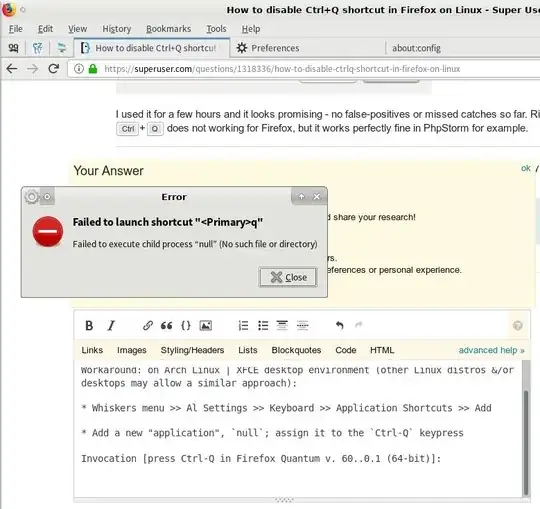Insert code sample with braces icon
The image size is (540, 509).
186,325
